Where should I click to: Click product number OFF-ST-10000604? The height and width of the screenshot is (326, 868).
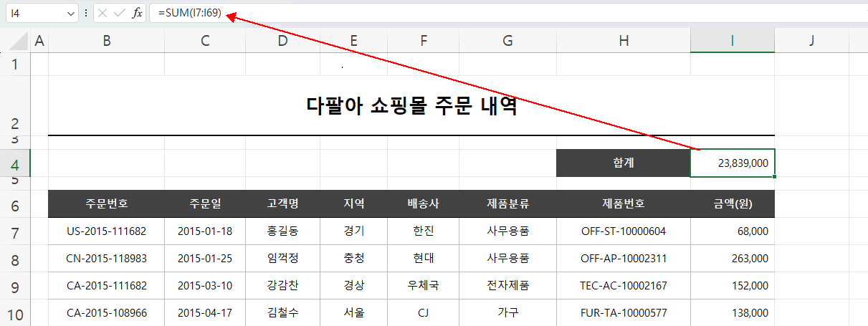[624, 231]
